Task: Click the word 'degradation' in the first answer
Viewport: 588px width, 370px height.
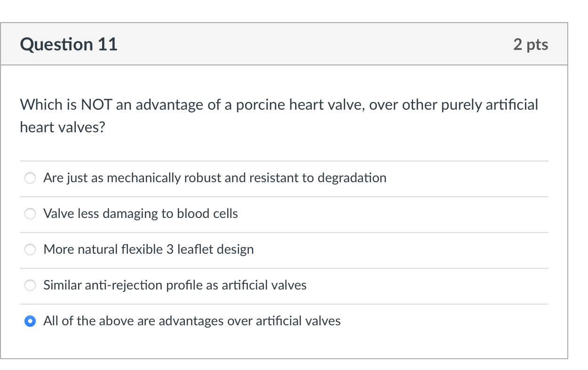Action: pyautogui.click(x=352, y=178)
